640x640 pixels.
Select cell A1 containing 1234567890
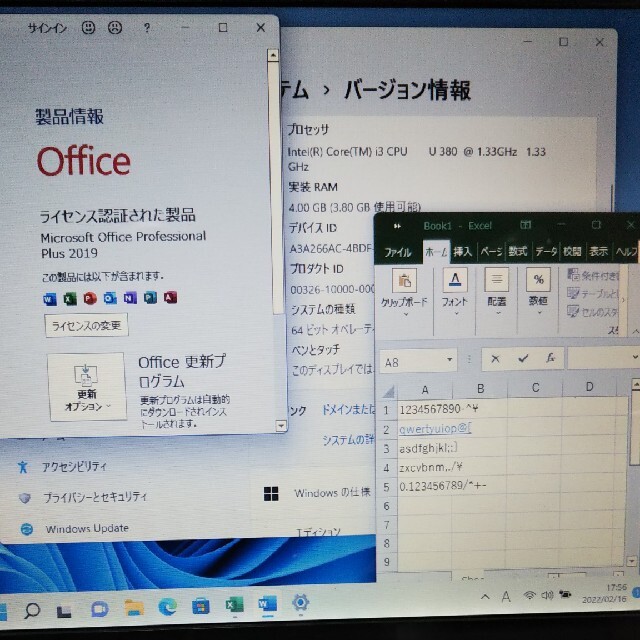tap(424, 409)
